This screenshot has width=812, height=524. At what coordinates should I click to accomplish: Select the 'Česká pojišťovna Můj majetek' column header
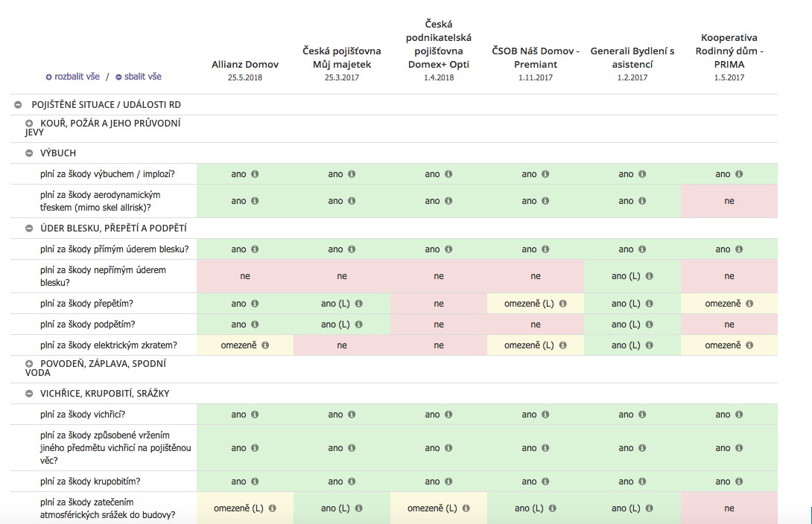pyautogui.click(x=342, y=57)
